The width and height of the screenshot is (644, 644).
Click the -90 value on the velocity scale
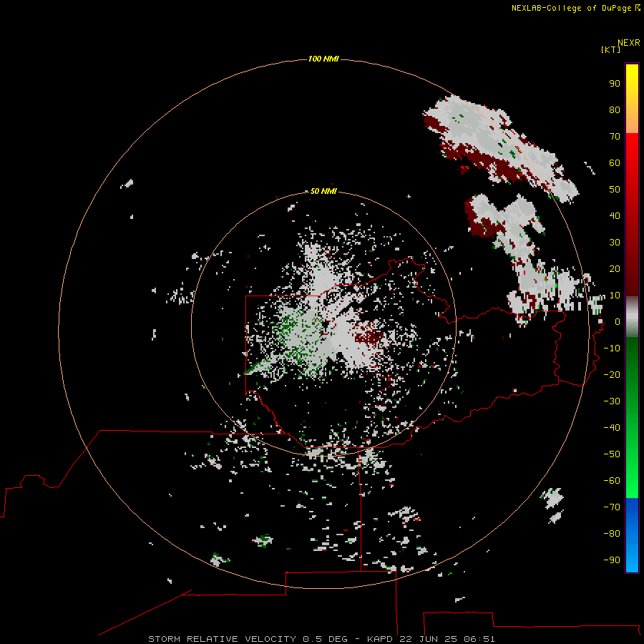pyautogui.click(x=612, y=560)
